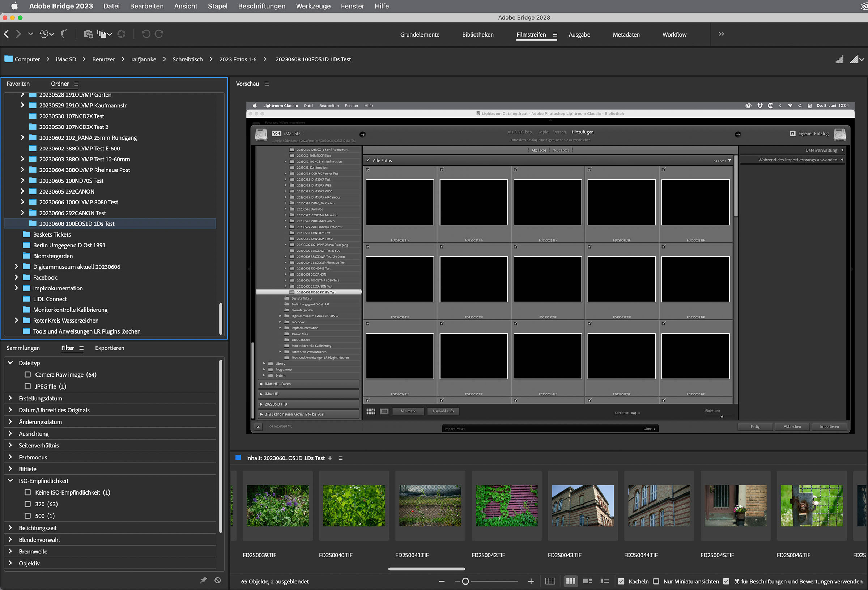Open the Ordner panel menu icon
868x590 pixels.
pyautogui.click(x=76, y=84)
